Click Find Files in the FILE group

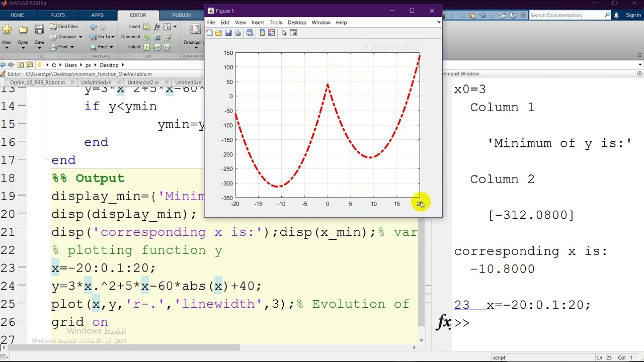pyautogui.click(x=64, y=27)
